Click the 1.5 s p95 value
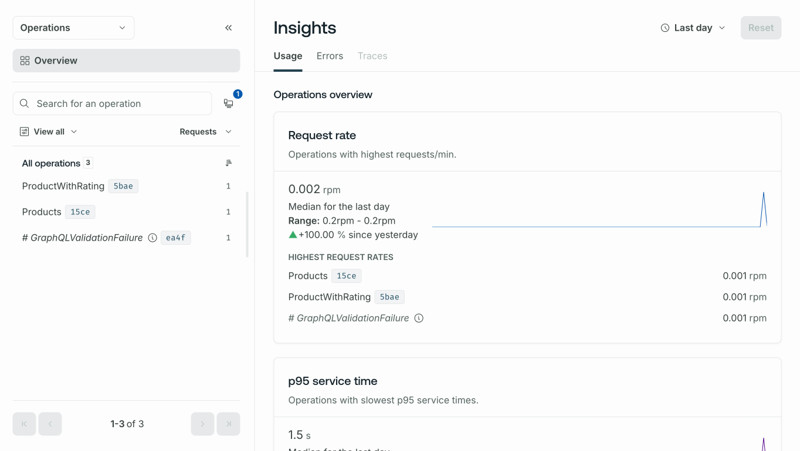 (x=299, y=435)
